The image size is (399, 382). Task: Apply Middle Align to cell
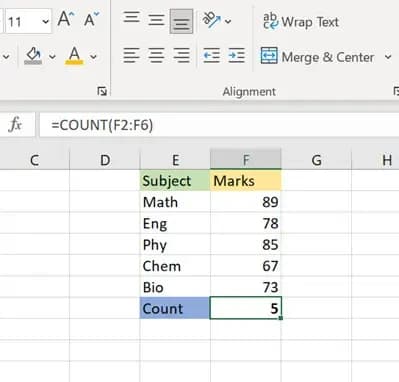[156, 20]
